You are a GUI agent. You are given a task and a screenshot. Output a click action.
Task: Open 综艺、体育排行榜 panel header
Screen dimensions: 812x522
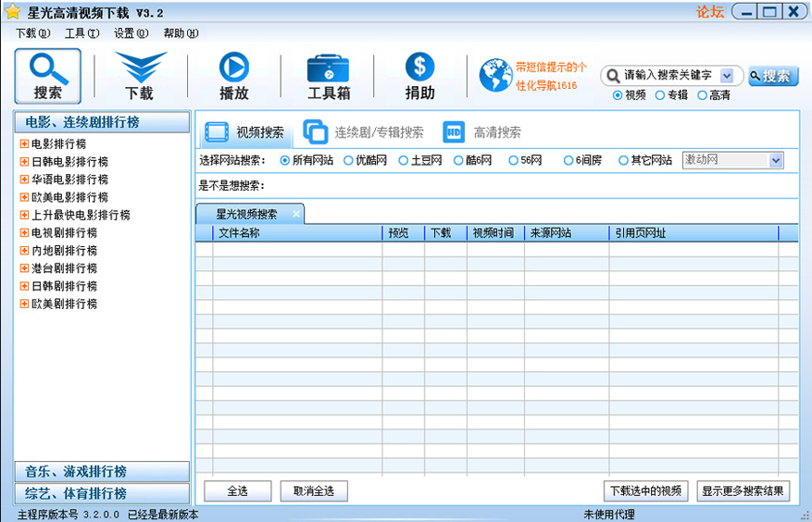click(102, 493)
